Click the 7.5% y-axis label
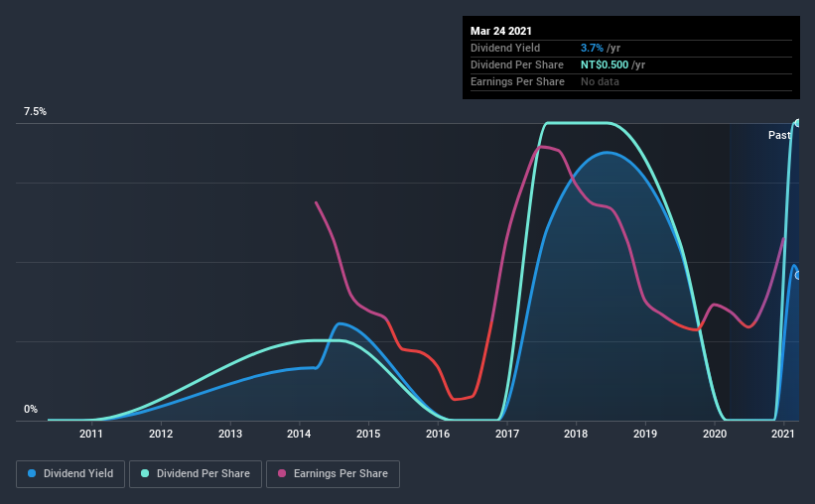Viewport: 815px width, 504px height. pos(35,111)
